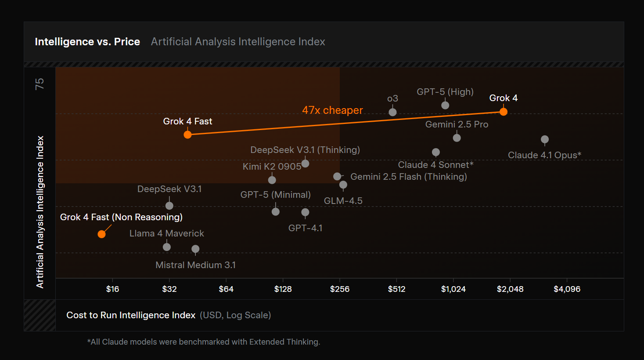Select the GPT-5 (High) data point
Viewport: 644px width, 360px height.
coord(445,105)
